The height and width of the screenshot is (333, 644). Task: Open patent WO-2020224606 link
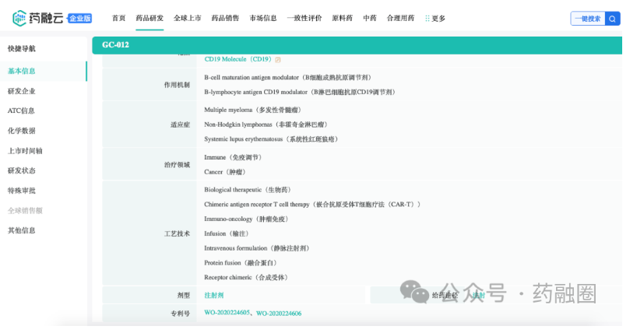(x=279, y=314)
